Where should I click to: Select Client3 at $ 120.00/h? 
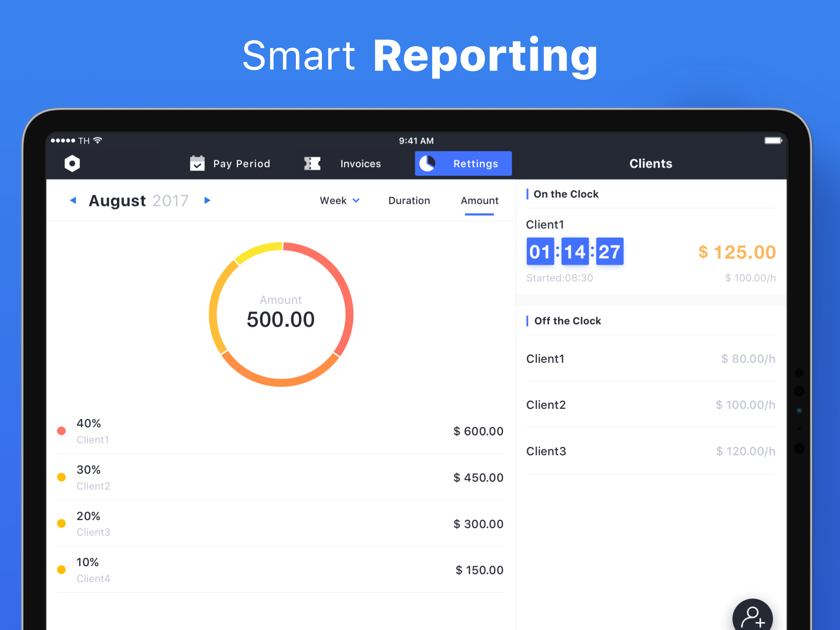pos(651,451)
